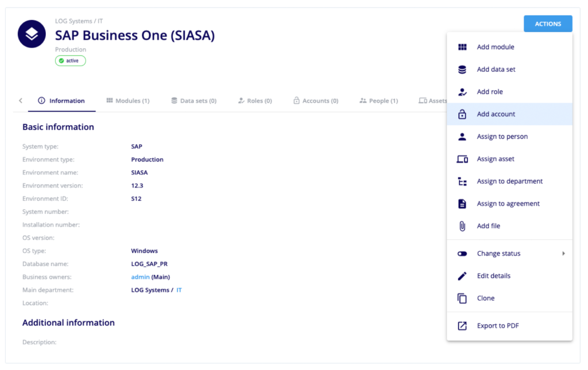Open the admin business owner link
The height and width of the screenshot is (370, 588).
[140, 277]
